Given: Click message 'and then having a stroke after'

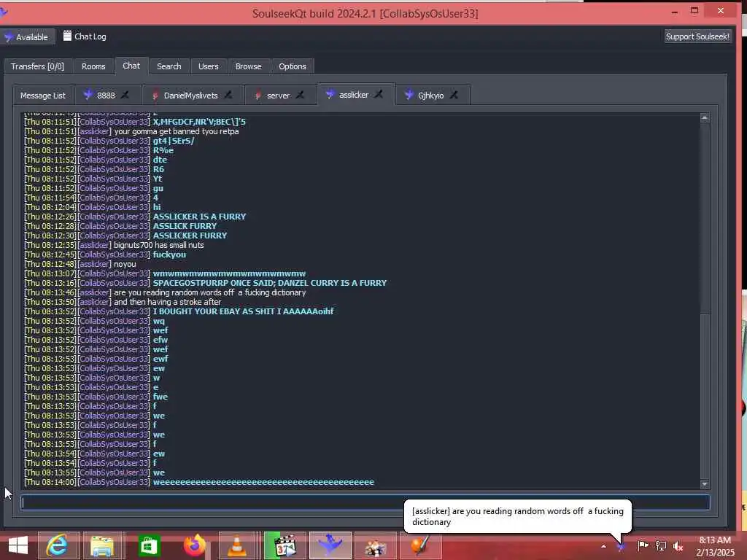Looking at the screenshot, I should 167,302.
